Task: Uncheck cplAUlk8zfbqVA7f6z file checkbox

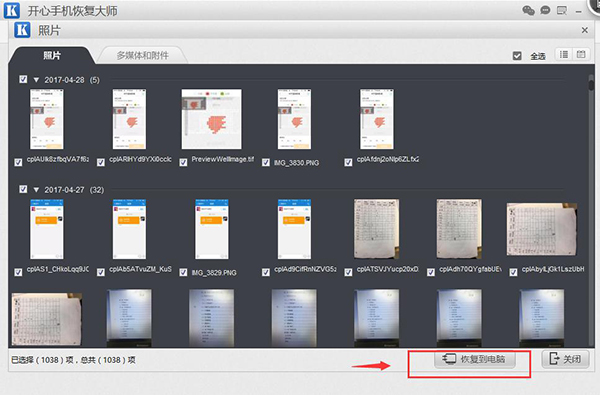Action: tap(18, 162)
